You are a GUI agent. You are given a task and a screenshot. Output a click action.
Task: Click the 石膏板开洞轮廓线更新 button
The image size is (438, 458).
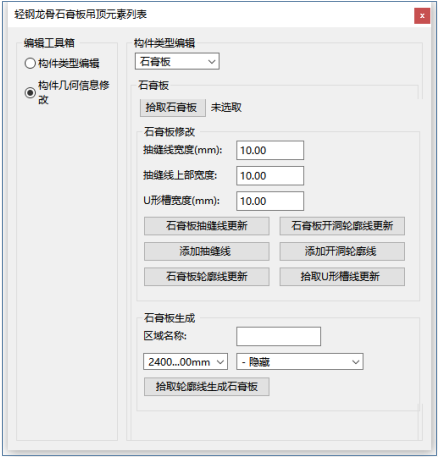click(342, 226)
